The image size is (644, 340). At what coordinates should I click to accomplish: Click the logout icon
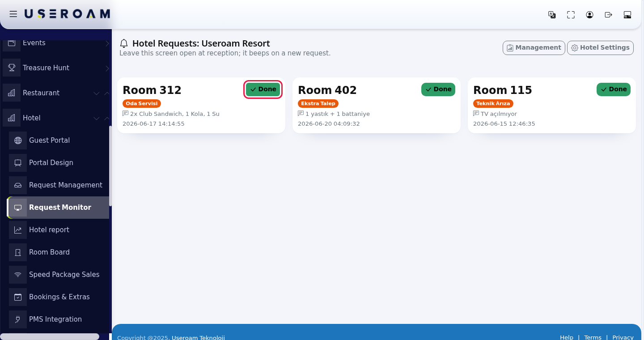608,15
